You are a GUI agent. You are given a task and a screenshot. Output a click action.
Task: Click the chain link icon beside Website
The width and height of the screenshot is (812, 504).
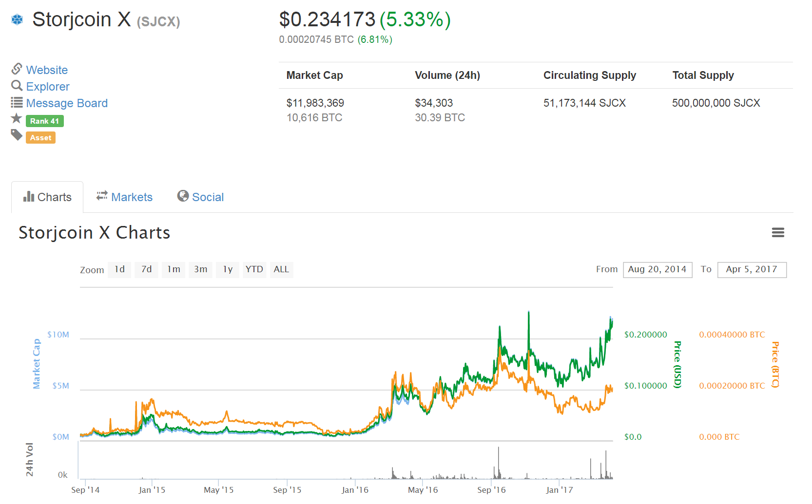17,69
